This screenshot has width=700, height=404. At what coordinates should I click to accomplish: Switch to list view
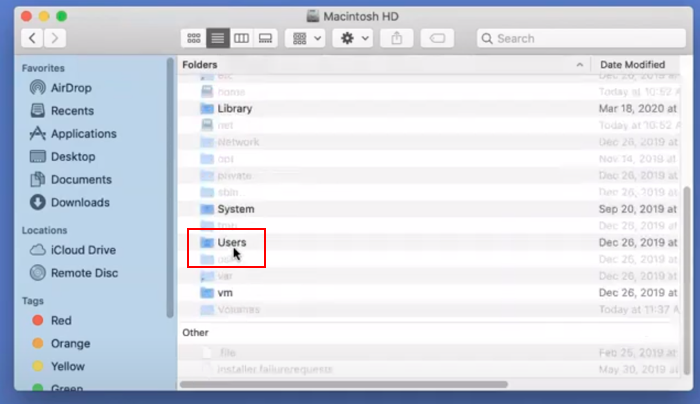click(x=217, y=38)
